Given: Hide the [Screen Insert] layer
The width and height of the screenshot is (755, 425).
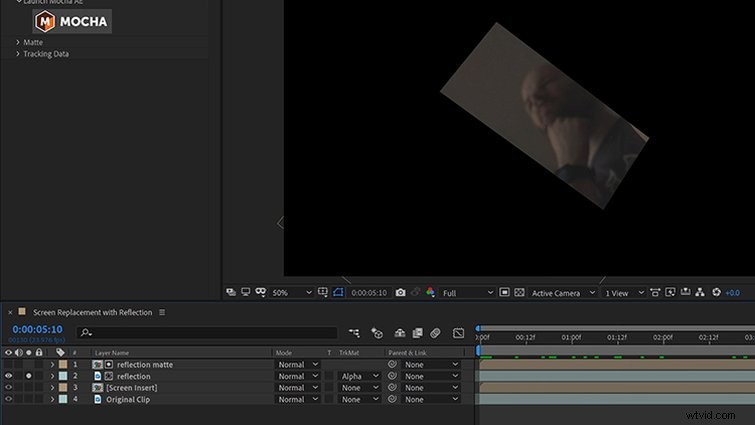Looking at the screenshot, I should point(8,387).
